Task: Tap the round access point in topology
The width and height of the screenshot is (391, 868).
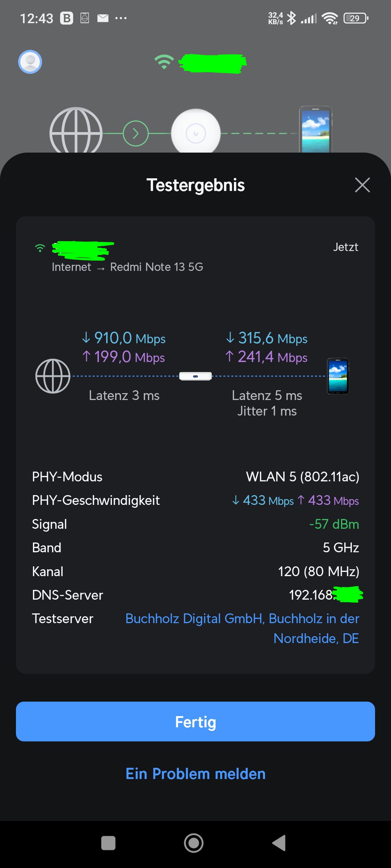Action: (195, 133)
